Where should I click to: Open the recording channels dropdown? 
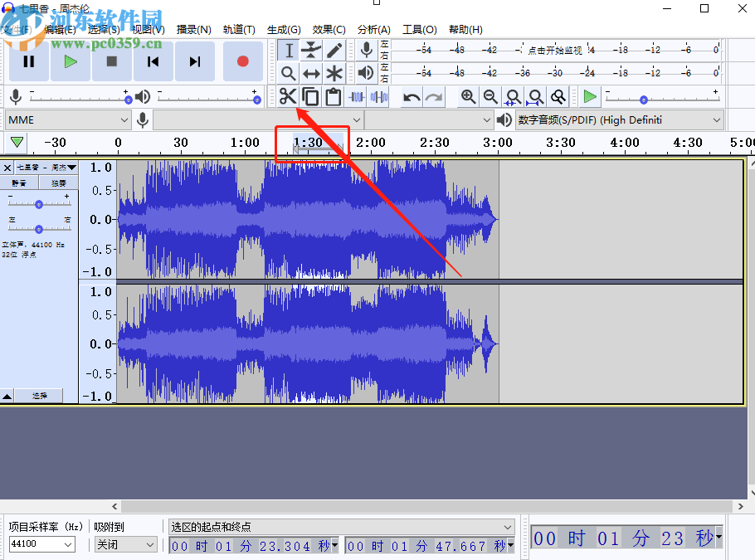(429, 120)
